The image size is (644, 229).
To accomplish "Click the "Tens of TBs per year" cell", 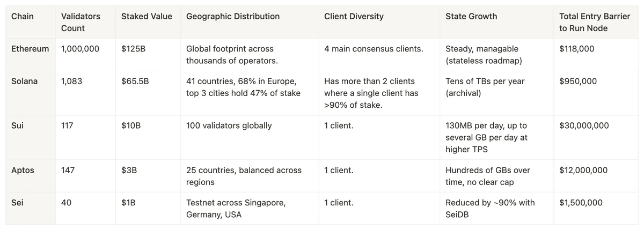I will (485, 87).
